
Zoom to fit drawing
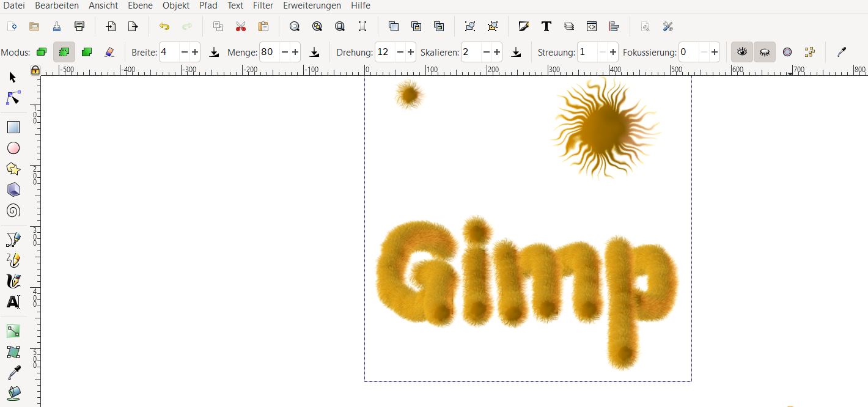317,26
